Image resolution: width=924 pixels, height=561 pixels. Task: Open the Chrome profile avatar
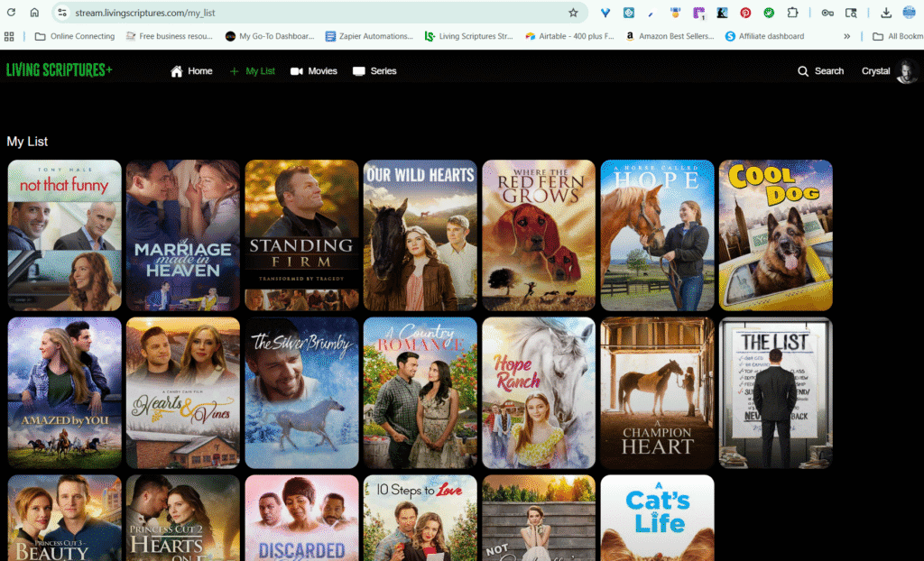coord(910,13)
